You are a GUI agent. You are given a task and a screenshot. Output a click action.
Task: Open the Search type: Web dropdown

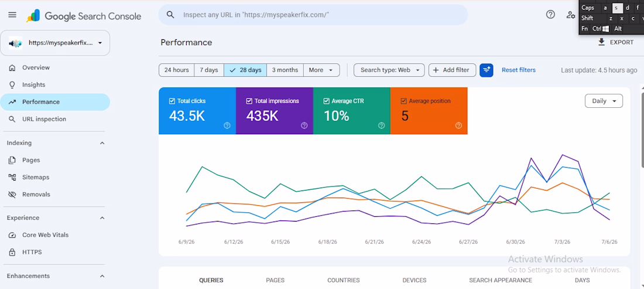pyautogui.click(x=389, y=70)
